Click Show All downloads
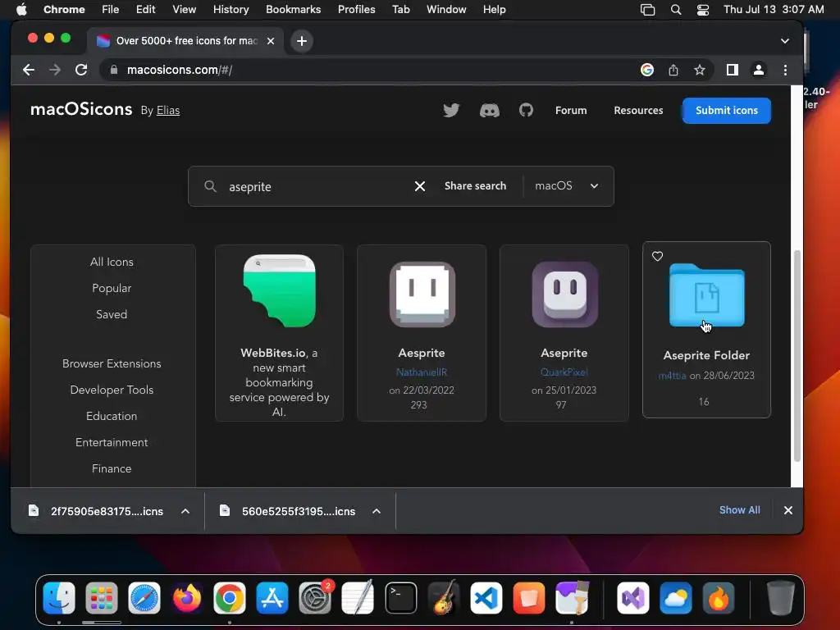This screenshot has height=630, width=840. [x=739, y=510]
